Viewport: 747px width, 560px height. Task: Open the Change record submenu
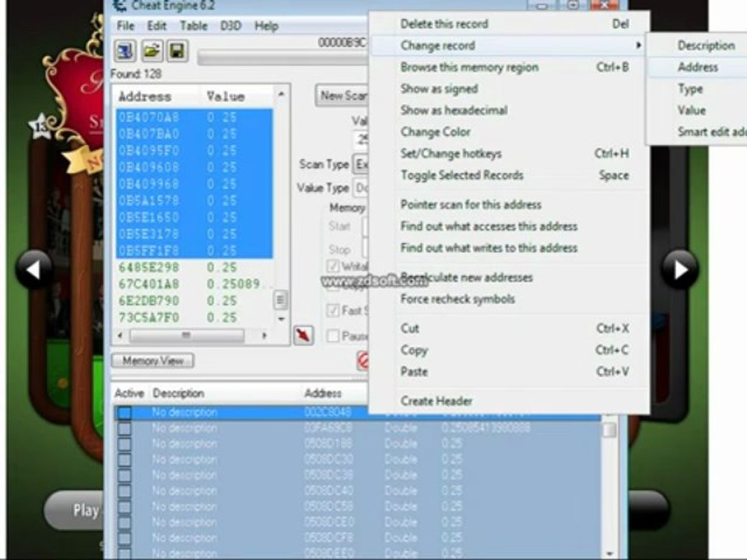point(509,45)
